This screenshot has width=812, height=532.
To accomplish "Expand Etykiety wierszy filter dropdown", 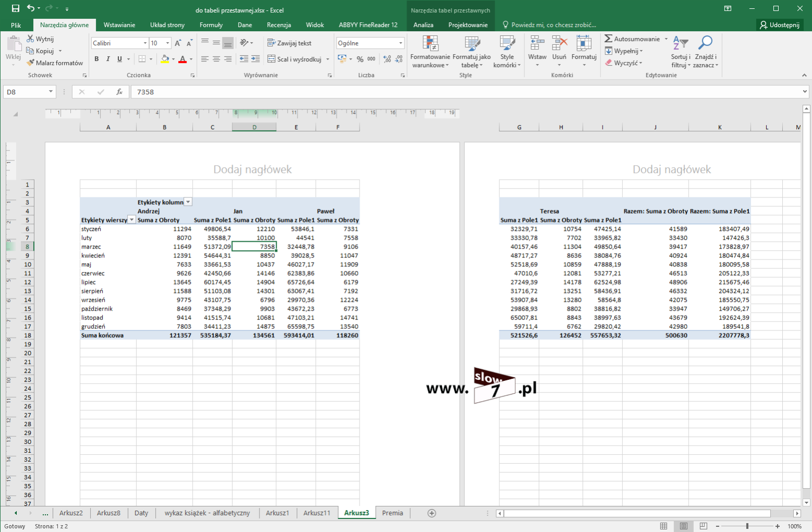I will pos(132,220).
